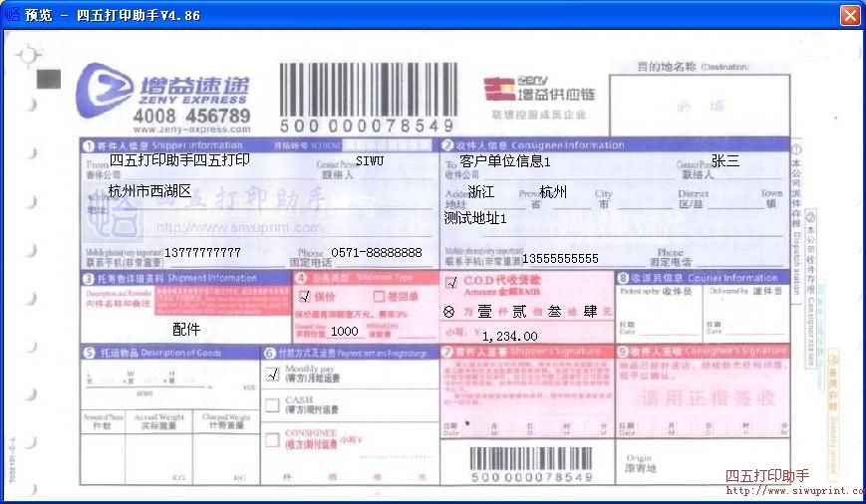
Task: Click the shipper mobile number 13777777777
Action: tap(202, 253)
